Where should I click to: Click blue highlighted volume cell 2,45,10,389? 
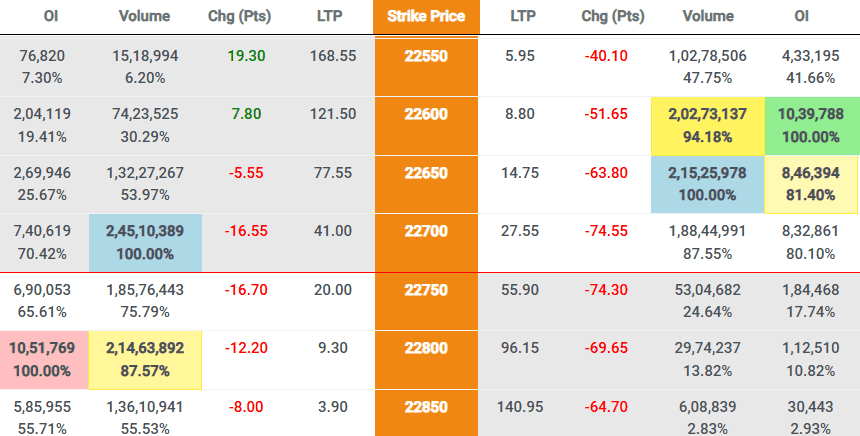(x=145, y=242)
